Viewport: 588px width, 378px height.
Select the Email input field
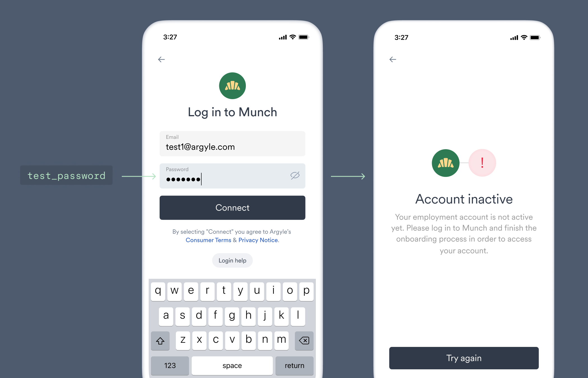click(232, 143)
